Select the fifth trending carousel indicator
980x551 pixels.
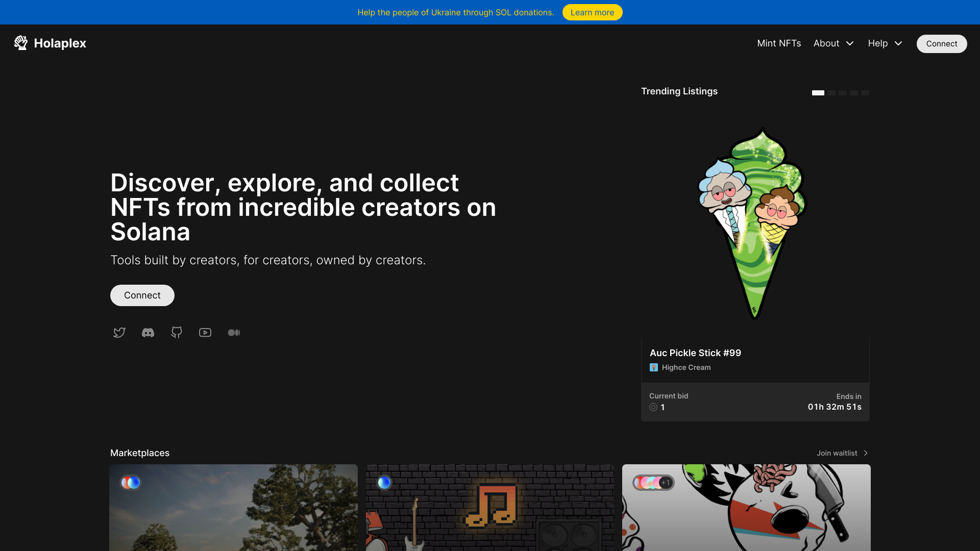[865, 93]
